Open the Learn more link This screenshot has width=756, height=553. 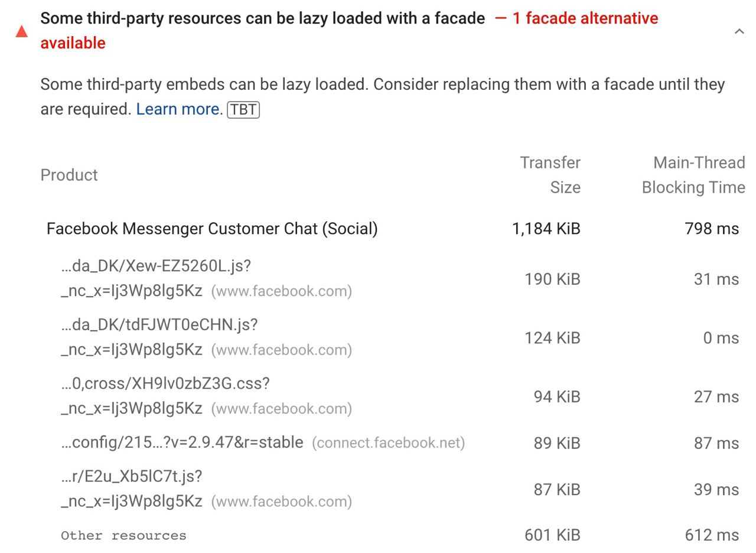pyautogui.click(x=177, y=109)
